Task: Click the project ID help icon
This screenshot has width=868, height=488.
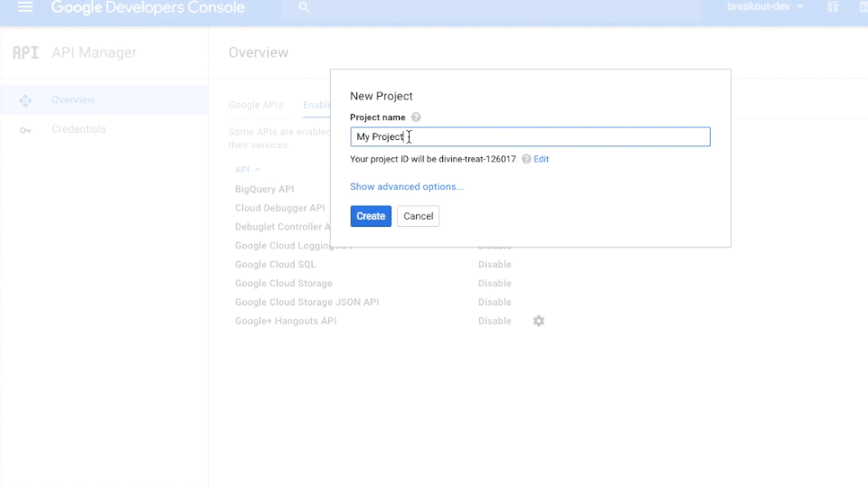Action: coord(526,159)
